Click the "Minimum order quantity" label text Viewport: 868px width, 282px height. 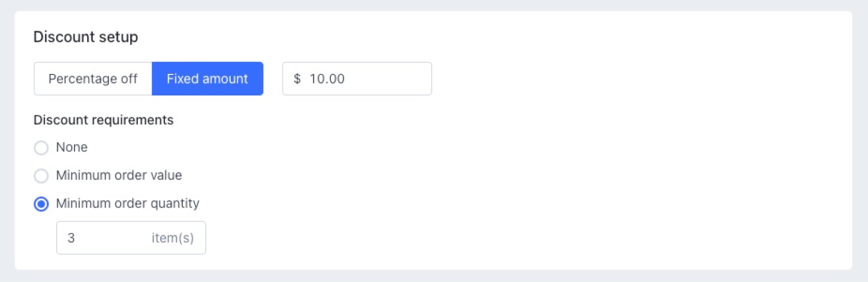pos(128,203)
